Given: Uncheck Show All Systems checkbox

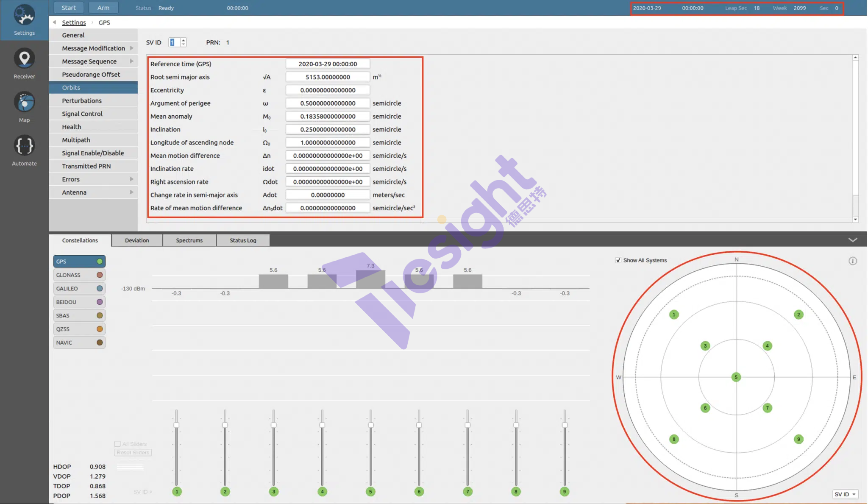Looking at the screenshot, I should 618,260.
